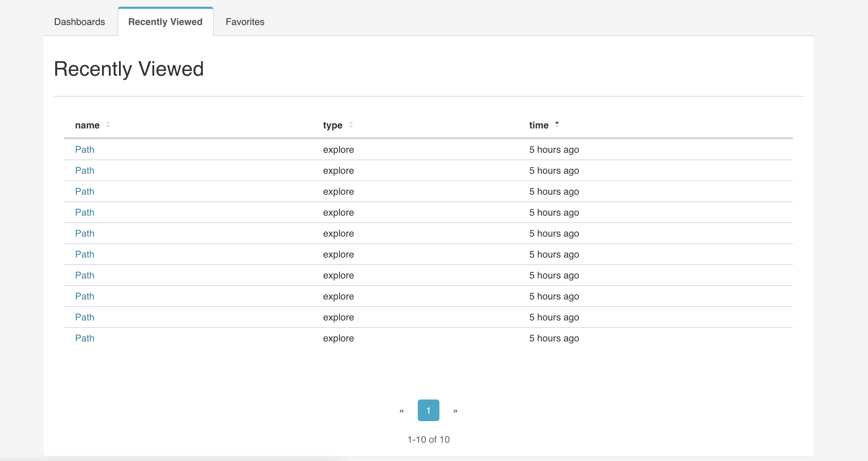Open the last Path link
The width and height of the screenshot is (868, 461).
coord(85,338)
